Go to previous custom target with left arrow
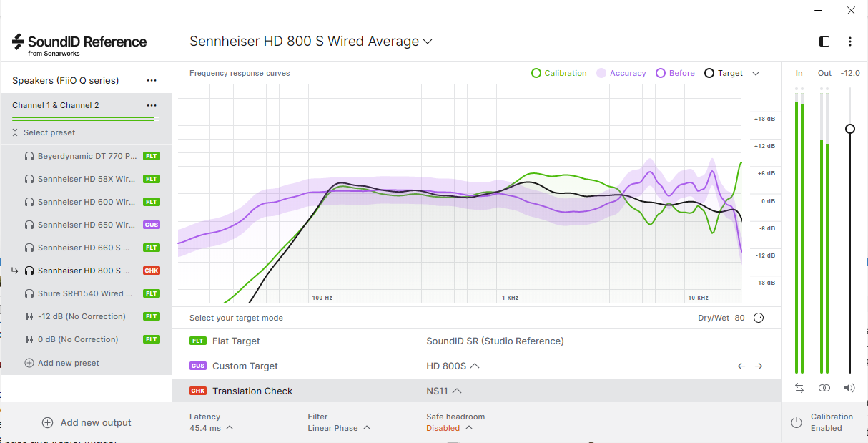This screenshot has width=868, height=443. pyautogui.click(x=741, y=366)
